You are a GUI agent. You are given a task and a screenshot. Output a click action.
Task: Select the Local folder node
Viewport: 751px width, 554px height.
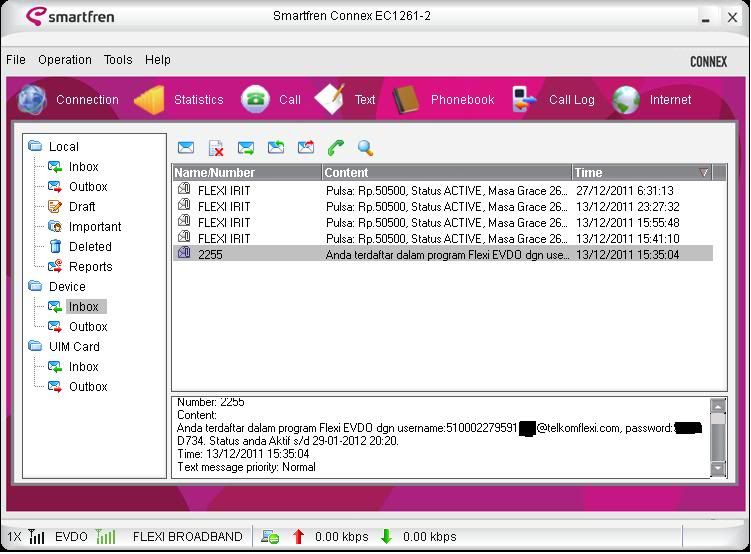point(64,147)
